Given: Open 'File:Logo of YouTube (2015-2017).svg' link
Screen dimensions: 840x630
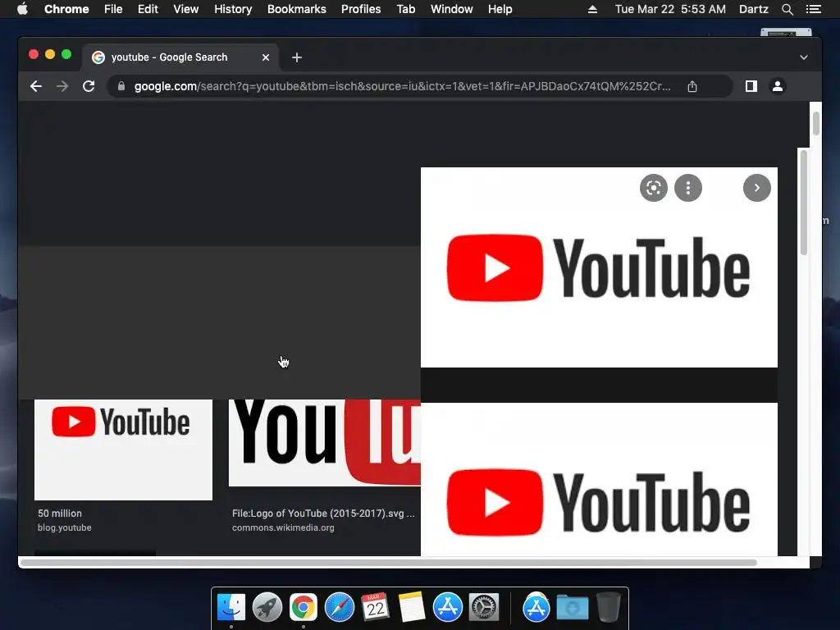Looking at the screenshot, I should coord(323,514).
